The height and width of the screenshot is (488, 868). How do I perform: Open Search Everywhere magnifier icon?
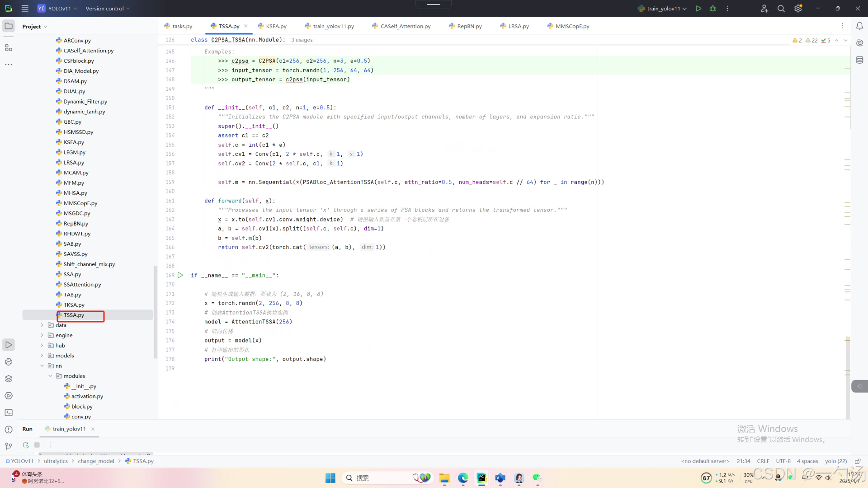(x=781, y=9)
